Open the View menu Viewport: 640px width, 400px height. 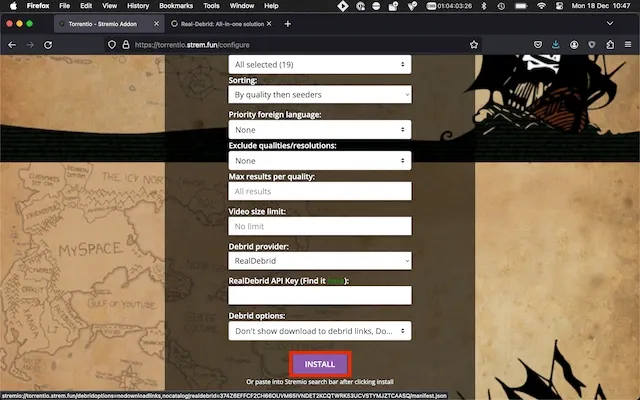[x=109, y=6]
